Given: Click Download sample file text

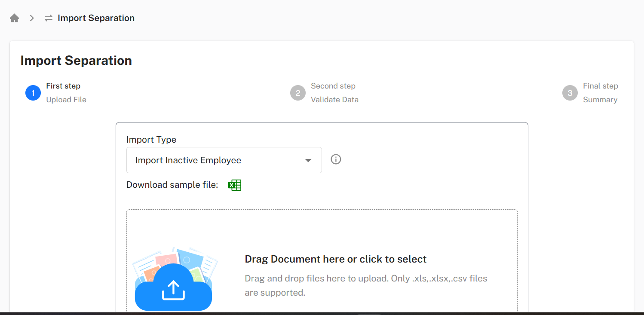Looking at the screenshot, I should click(x=172, y=185).
